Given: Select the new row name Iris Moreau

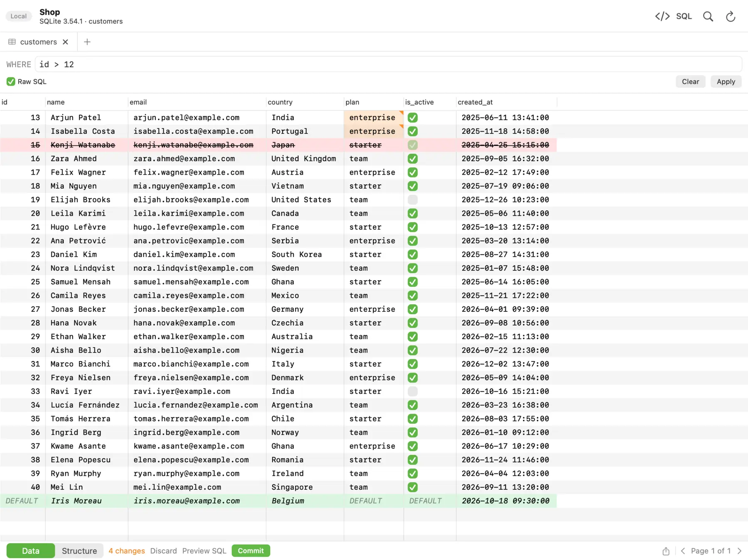Looking at the screenshot, I should pos(86,501).
